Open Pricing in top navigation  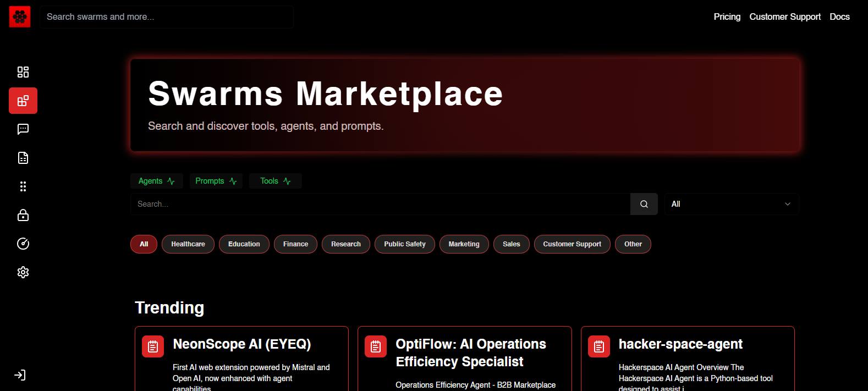tap(727, 17)
